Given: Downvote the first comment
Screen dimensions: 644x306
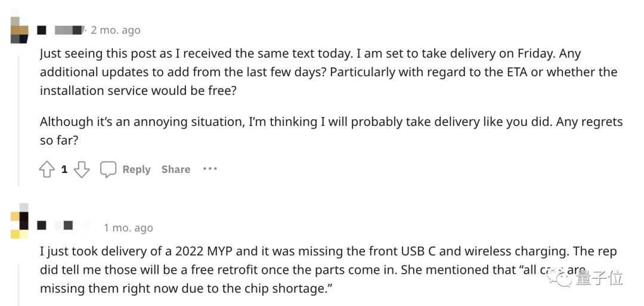Looking at the screenshot, I should 82,169.
